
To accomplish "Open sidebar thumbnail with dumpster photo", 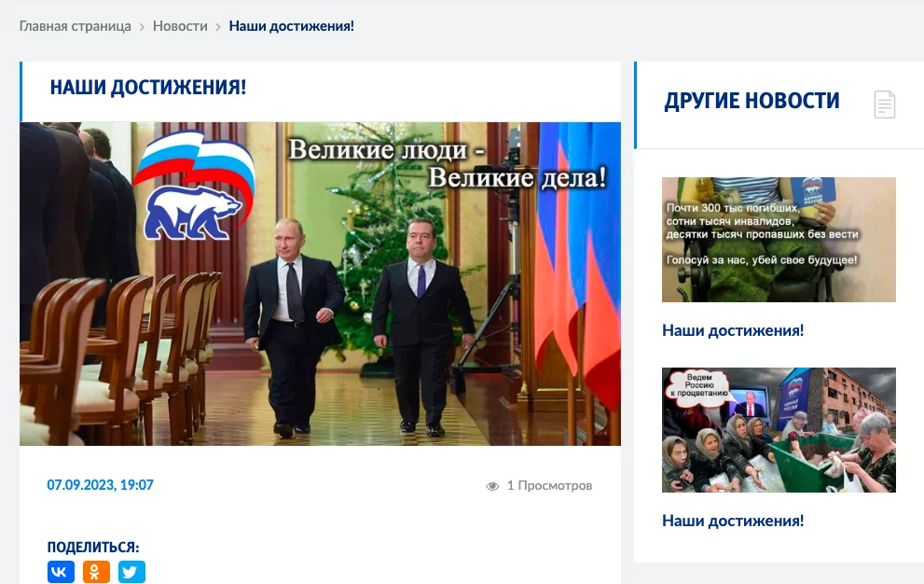I will 779,430.
